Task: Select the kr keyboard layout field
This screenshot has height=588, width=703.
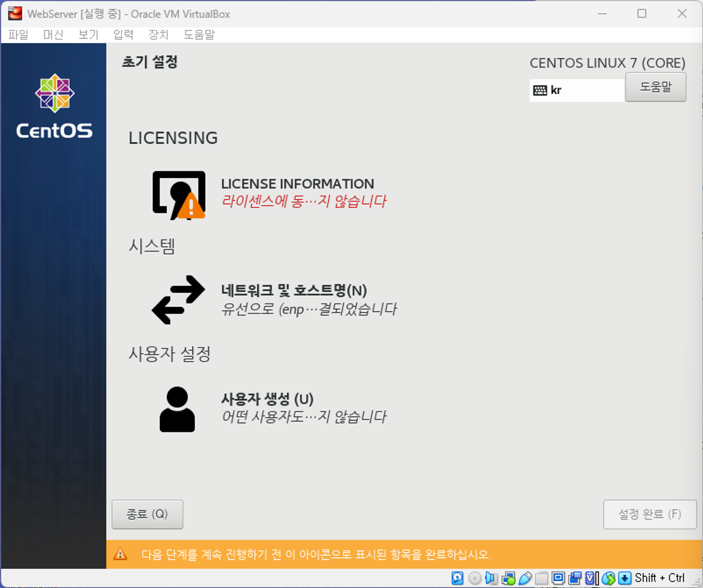Action: pyautogui.click(x=577, y=90)
